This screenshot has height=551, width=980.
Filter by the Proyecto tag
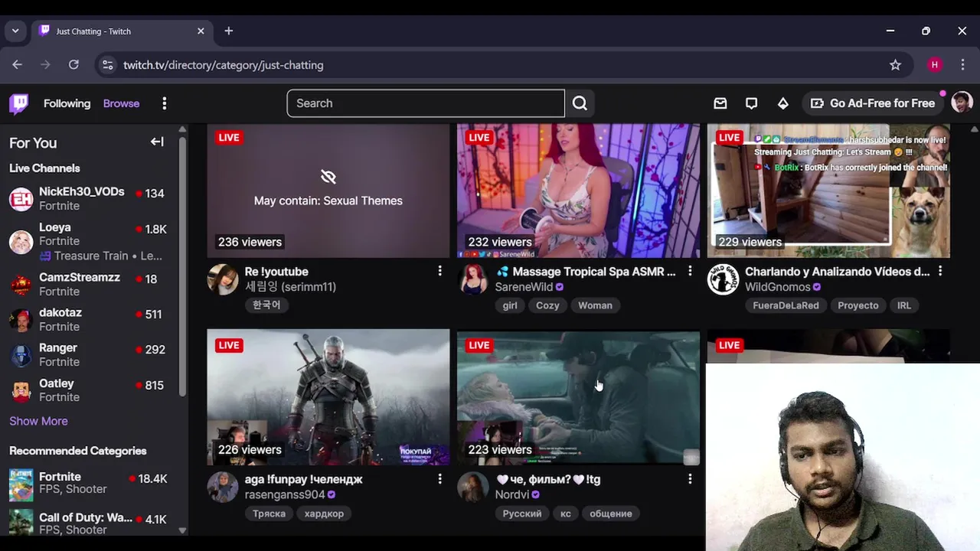click(857, 305)
